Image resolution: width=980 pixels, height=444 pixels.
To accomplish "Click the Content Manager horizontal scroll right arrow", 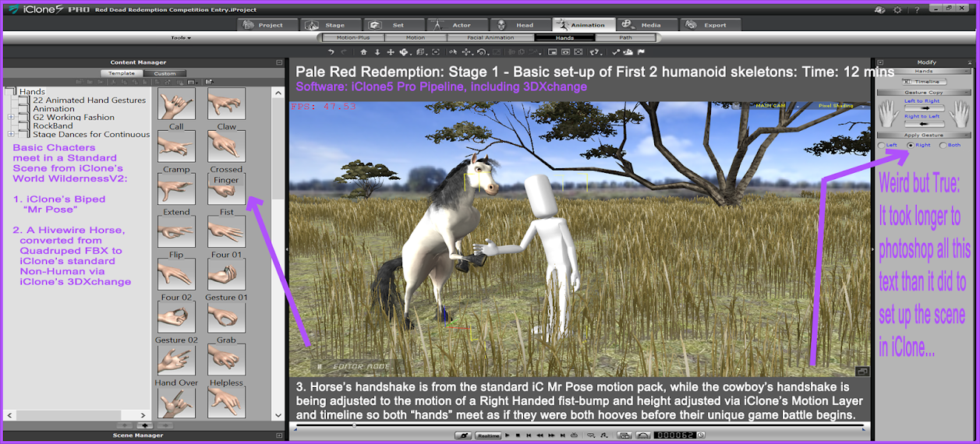I will tap(143, 415).
